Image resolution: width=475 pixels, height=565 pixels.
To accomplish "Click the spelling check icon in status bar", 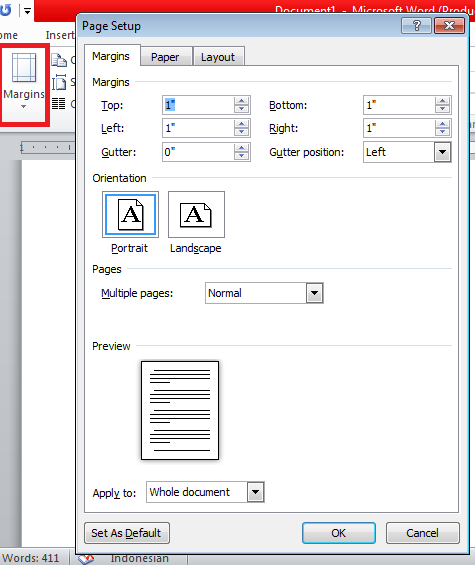I will pos(86,559).
